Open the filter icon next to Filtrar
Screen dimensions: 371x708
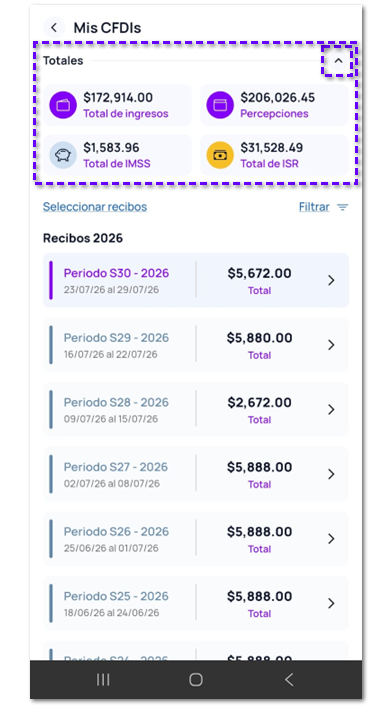(343, 207)
